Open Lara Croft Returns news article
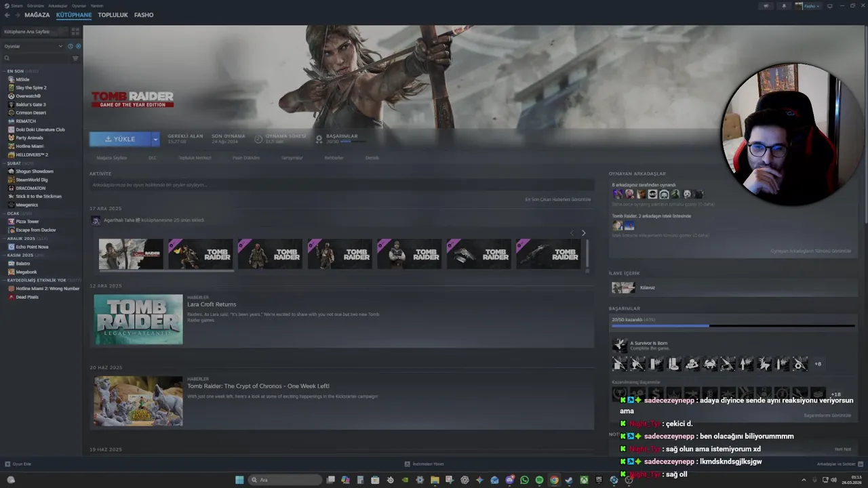The width and height of the screenshot is (868, 488). click(x=212, y=304)
